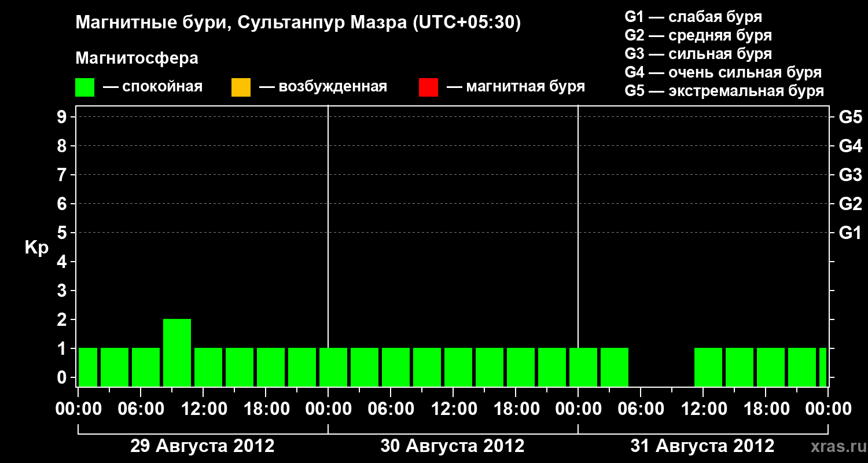The image size is (868, 463).
Task: Click the '31 Августа 2012' date label
Action: pos(703,446)
